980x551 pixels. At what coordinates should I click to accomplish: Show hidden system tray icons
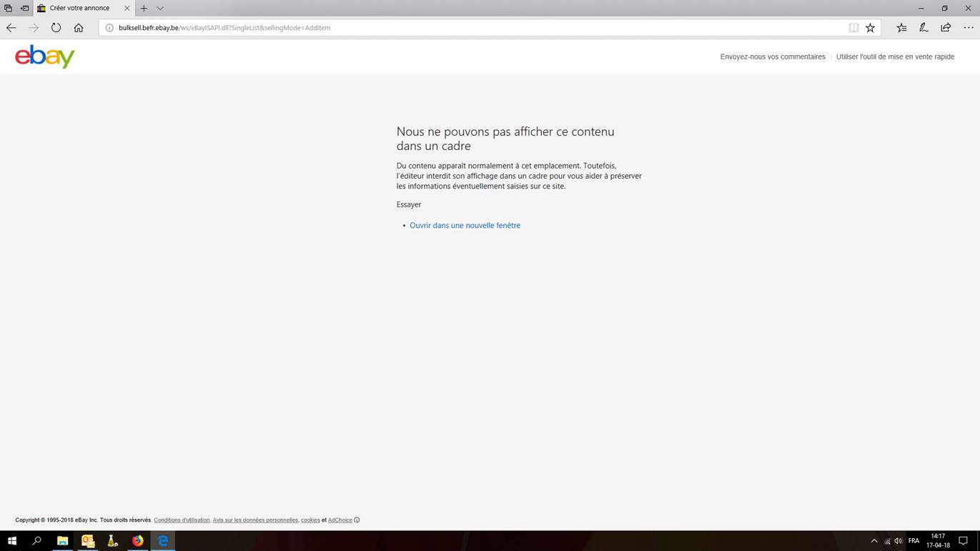(873, 541)
